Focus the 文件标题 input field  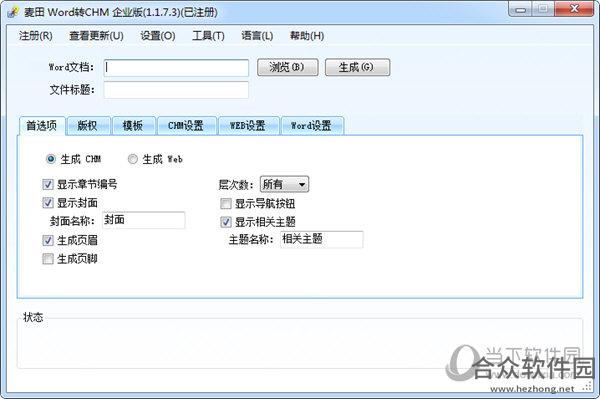(x=176, y=90)
